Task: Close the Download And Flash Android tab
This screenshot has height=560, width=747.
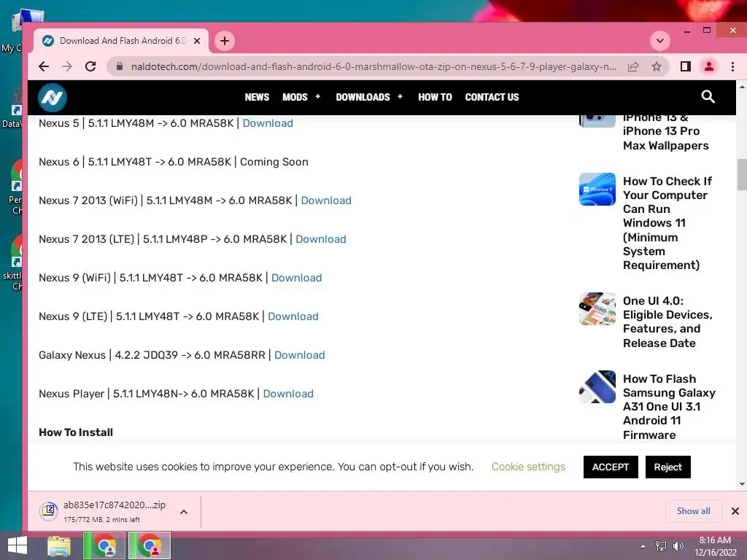Action: tap(197, 41)
